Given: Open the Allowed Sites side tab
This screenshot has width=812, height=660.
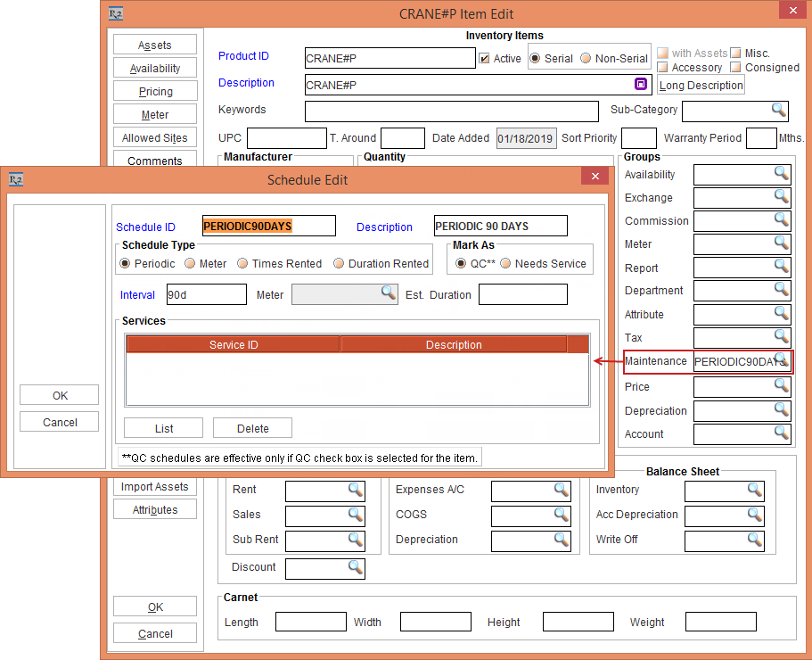Looking at the screenshot, I should click(155, 138).
